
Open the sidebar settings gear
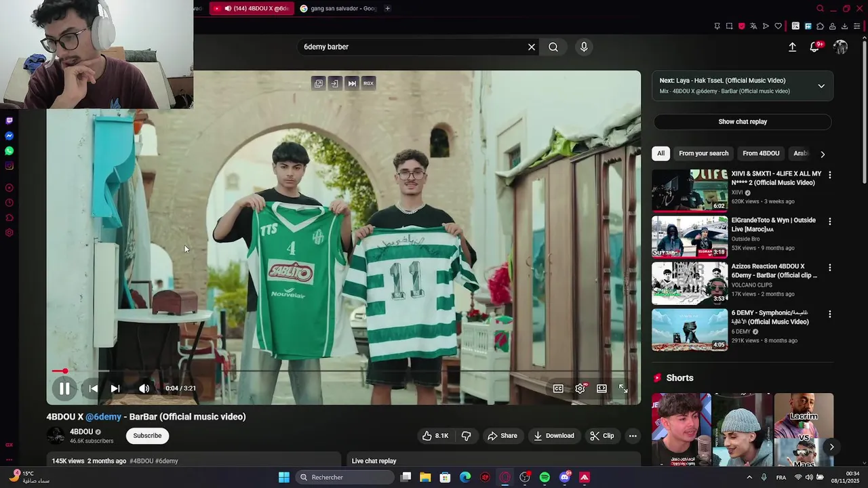9,232
